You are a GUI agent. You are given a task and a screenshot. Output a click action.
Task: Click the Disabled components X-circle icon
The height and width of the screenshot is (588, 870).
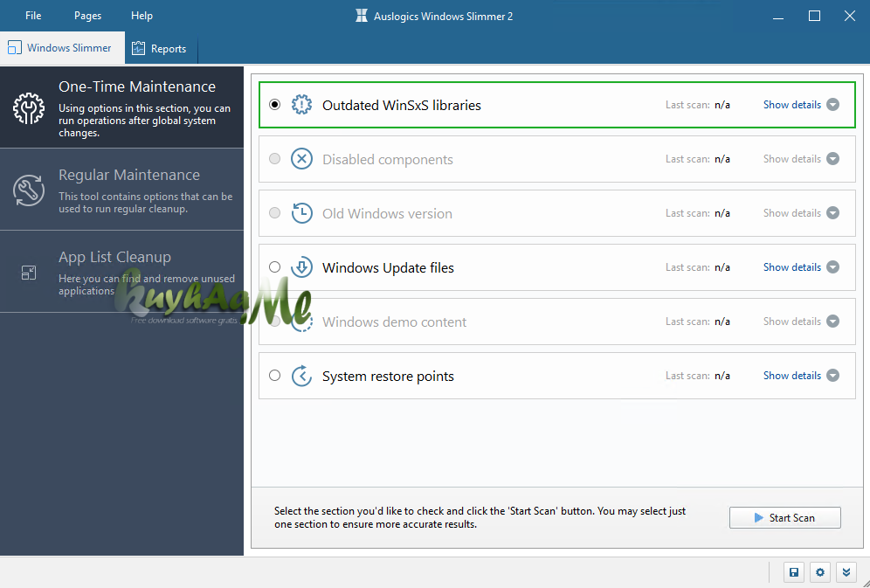(302, 159)
